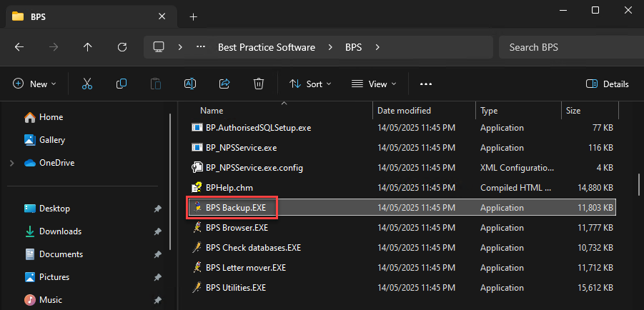Screen dimensions: 644x310
Task: Select the BPS Check databases.EXE name
Action: tap(254, 248)
